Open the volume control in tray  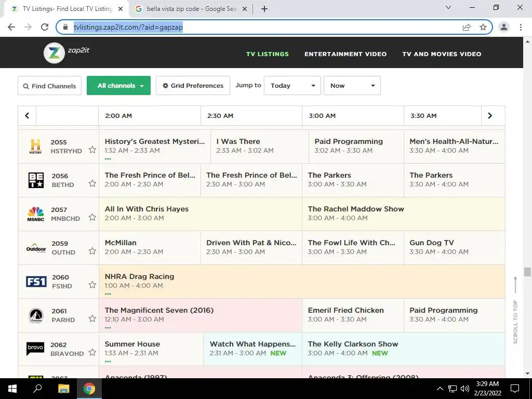click(x=465, y=389)
